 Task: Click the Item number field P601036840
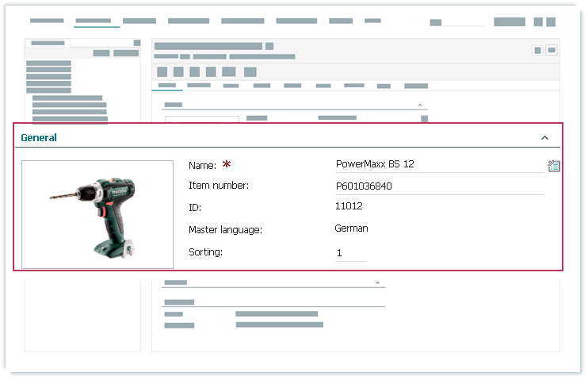point(439,186)
